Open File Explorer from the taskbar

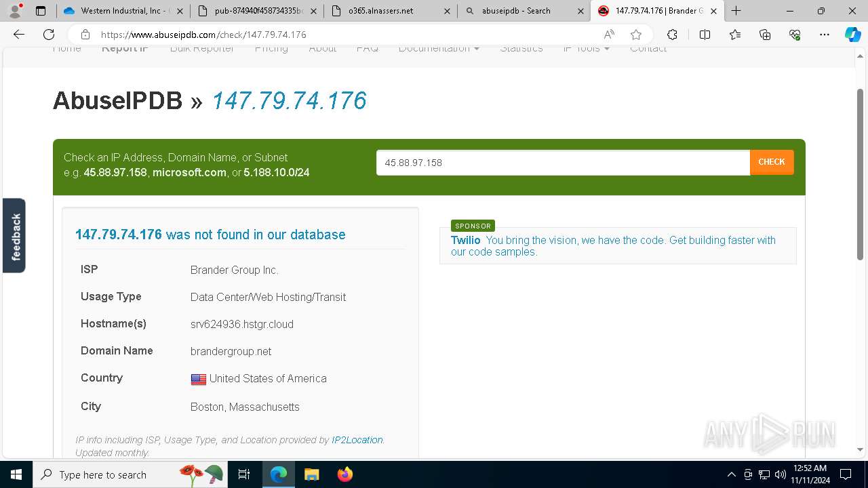(311, 474)
